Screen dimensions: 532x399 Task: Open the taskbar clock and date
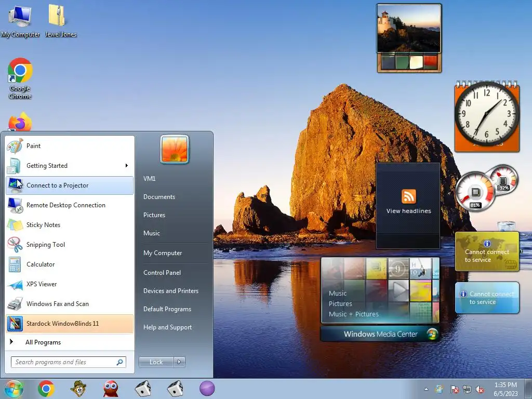tap(506, 389)
